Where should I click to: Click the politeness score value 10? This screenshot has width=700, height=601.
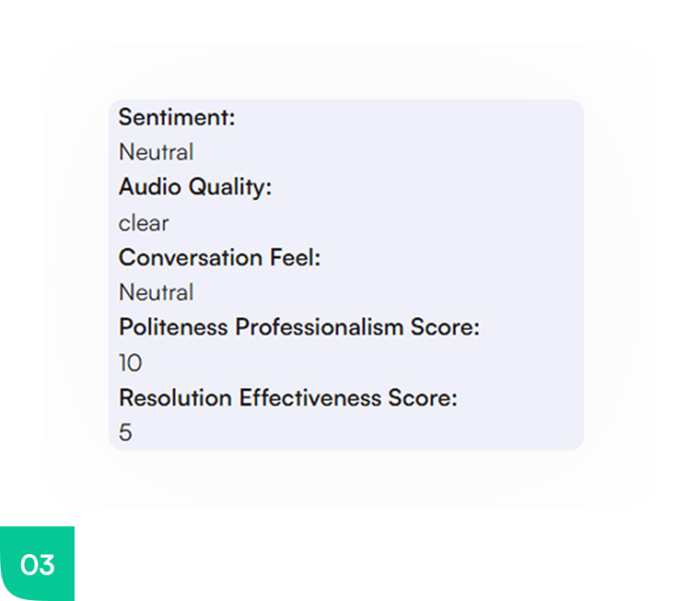131,362
